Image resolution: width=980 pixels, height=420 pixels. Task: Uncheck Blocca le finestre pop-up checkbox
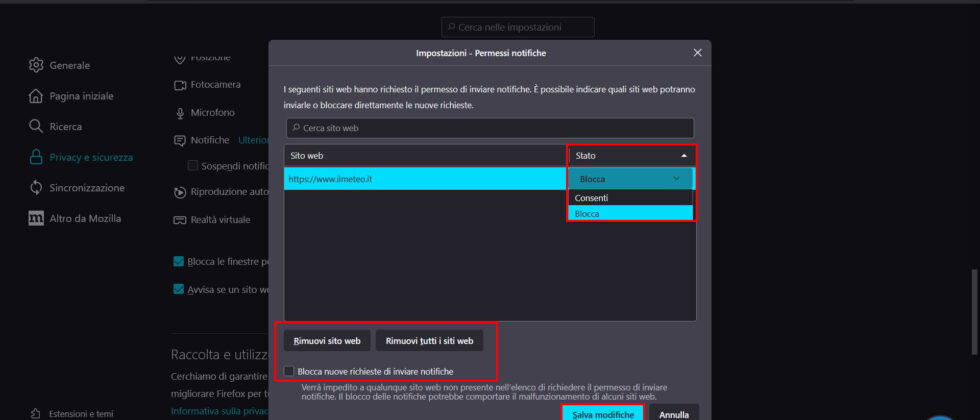tap(178, 262)
